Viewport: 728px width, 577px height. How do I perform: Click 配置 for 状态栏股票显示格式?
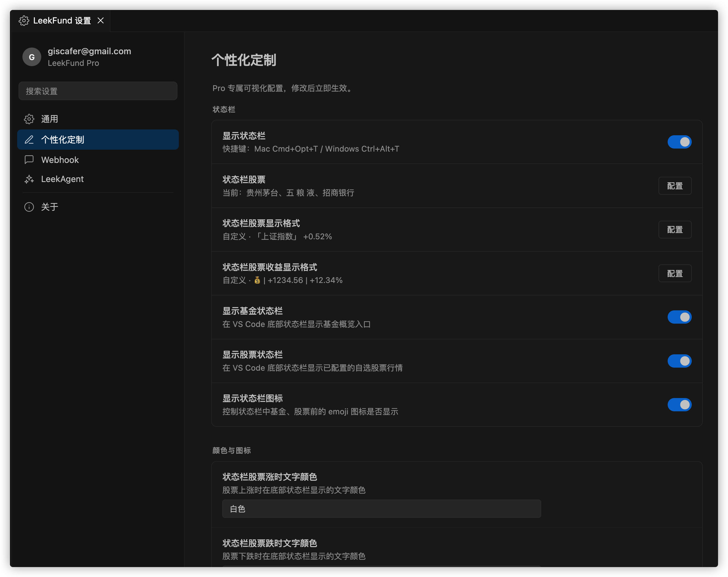pyautogui.click(x=675, y=230)
